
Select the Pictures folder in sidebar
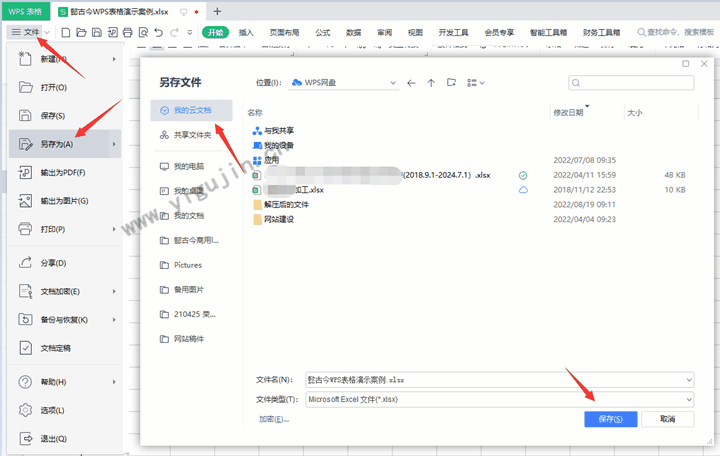[191, 265]
